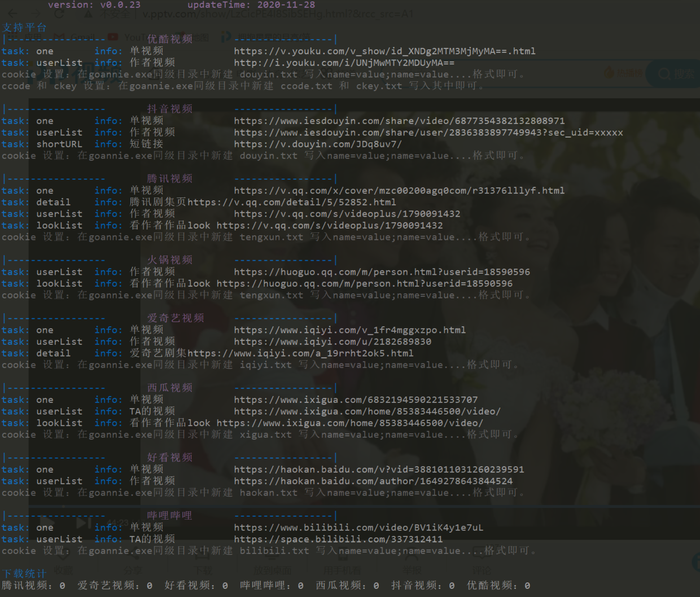Viewport: 700px width, 597px height.
Task: Select the 好看视频 section header
Action: click(170, 458)
